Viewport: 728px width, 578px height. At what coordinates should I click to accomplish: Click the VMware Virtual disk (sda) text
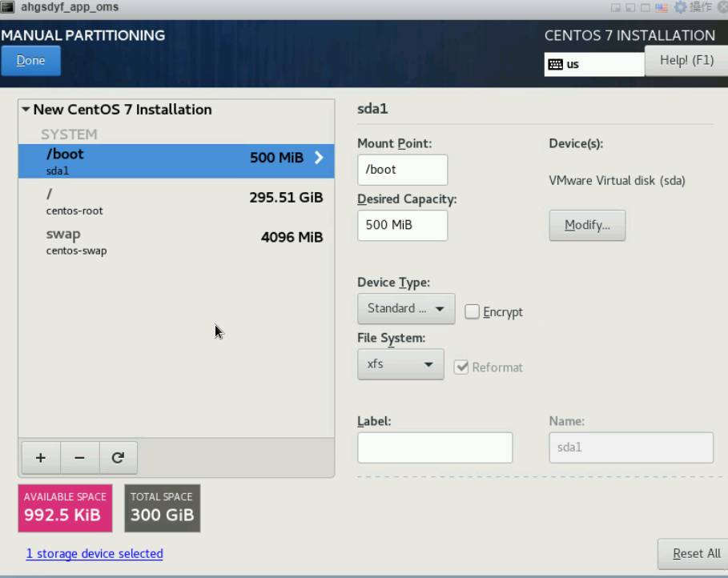click(617, 181)
